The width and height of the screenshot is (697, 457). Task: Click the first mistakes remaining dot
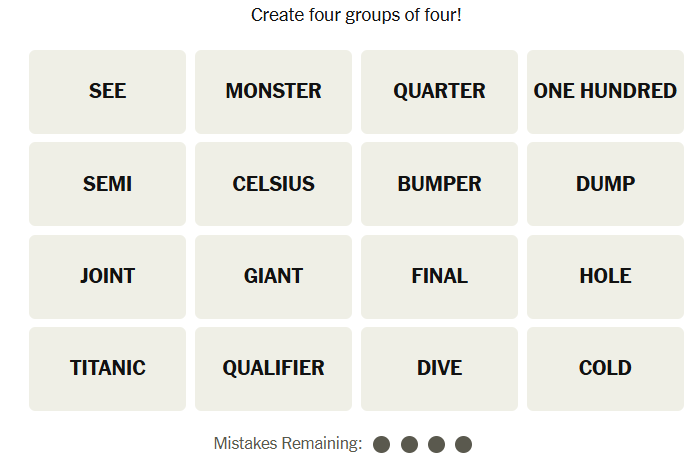click(381, 444)
